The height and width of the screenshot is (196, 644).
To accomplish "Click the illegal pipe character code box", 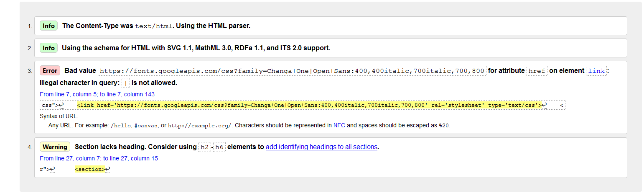I will point(126,83).
